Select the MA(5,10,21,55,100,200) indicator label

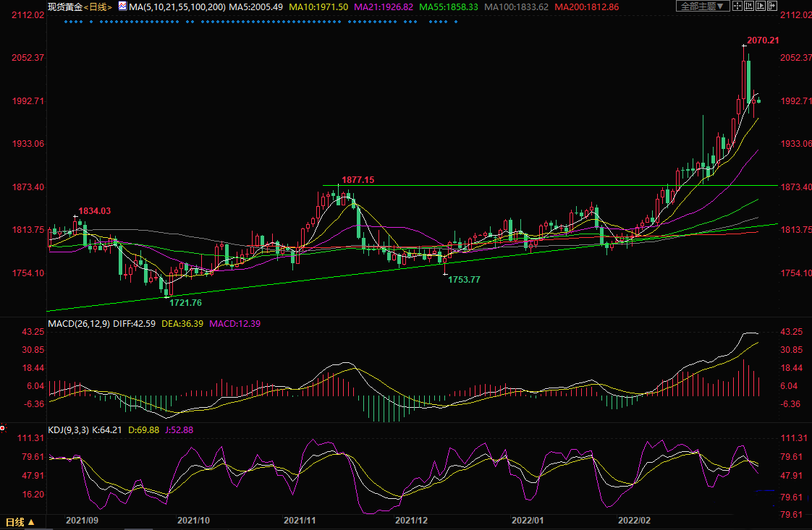[x=177, y=7]
